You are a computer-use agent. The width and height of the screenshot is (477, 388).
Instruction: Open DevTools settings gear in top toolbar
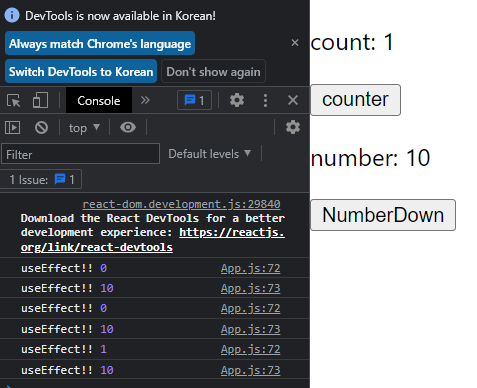(237, 100)
